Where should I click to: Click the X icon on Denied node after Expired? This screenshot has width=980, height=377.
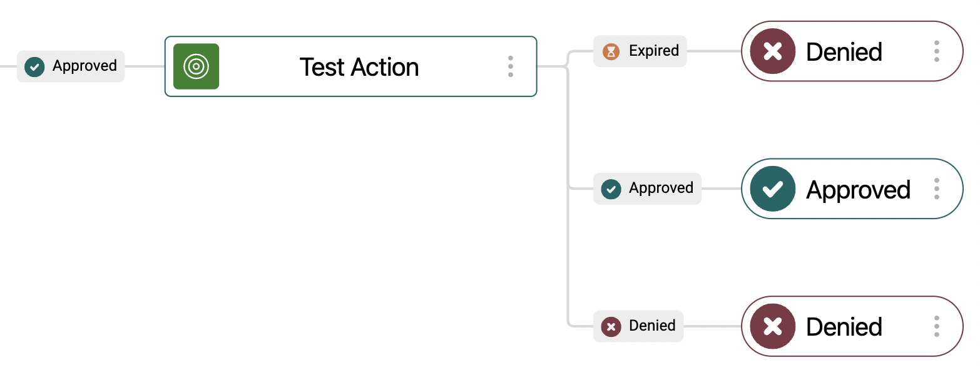(773, 51)
